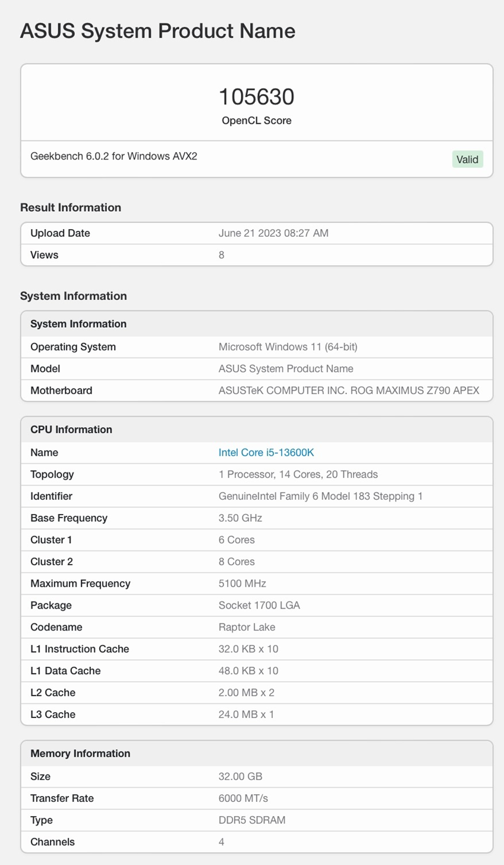Select the GenuineIntel Family 6 identifier value
The image size is (504, 865).
[320, 496]
